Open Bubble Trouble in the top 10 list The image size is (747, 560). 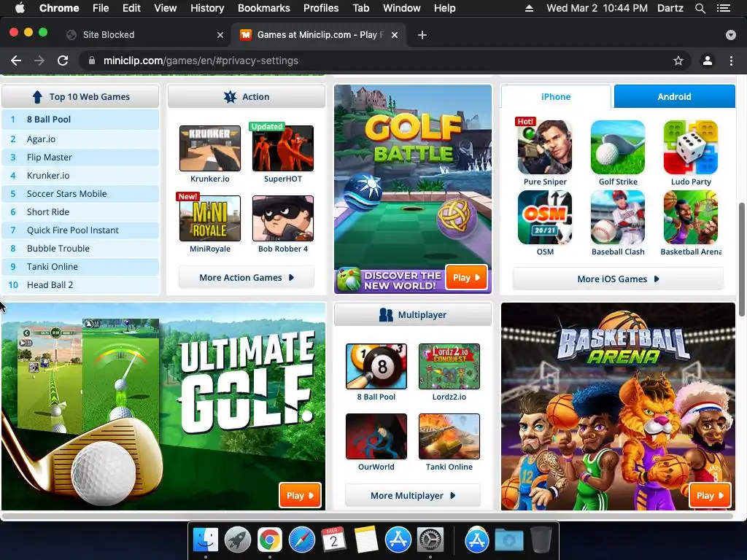pos(80,249)
